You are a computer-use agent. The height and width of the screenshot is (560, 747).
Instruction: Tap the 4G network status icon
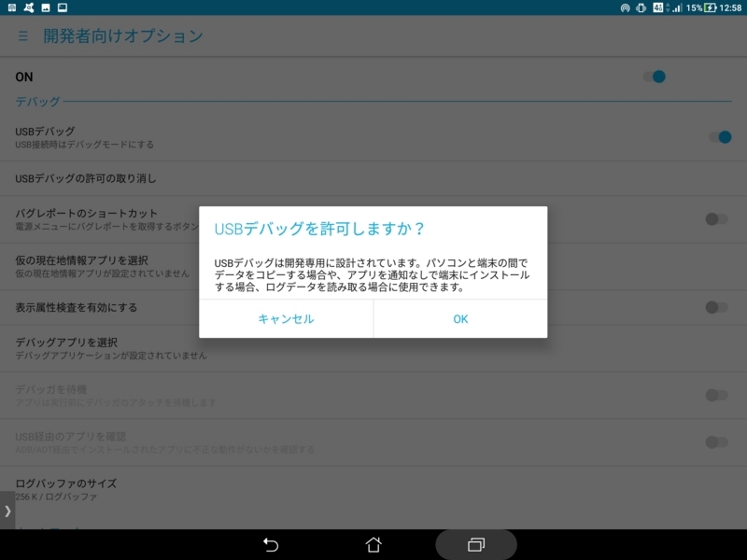[x=658, y=7]
